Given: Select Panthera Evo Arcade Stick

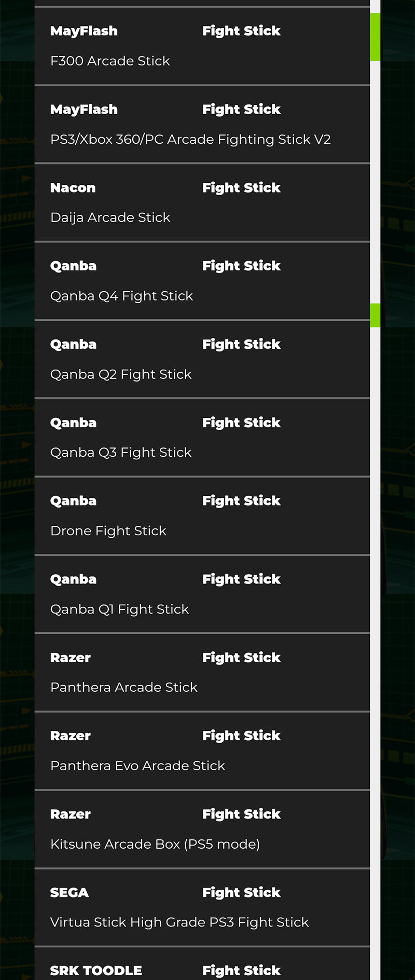Looking at the screenshot, I should [x=137, y=766].
